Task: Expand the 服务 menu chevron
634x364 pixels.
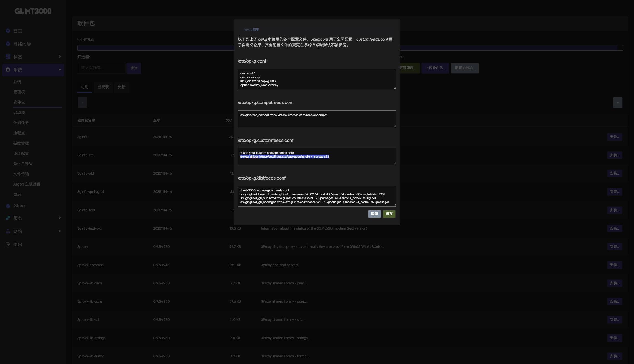Action: click(59, 218)
